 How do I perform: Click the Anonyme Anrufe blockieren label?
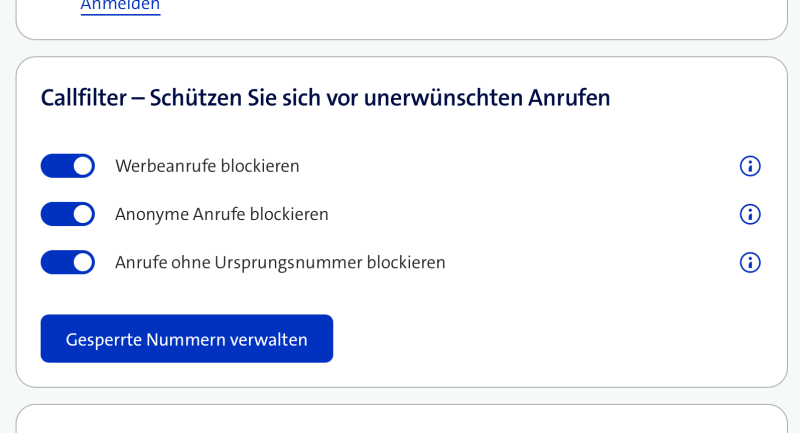point(222,214)
